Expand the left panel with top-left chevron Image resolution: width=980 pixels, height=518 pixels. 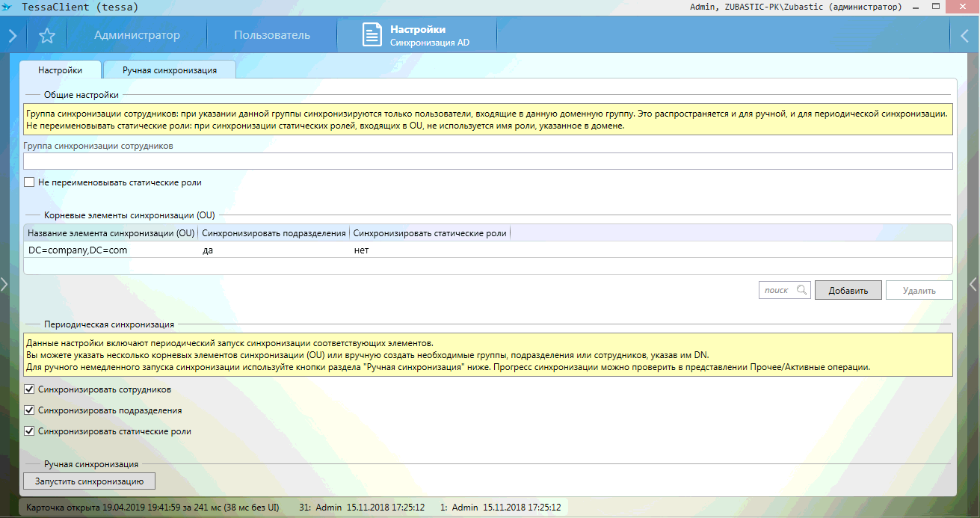pos(13,35)
